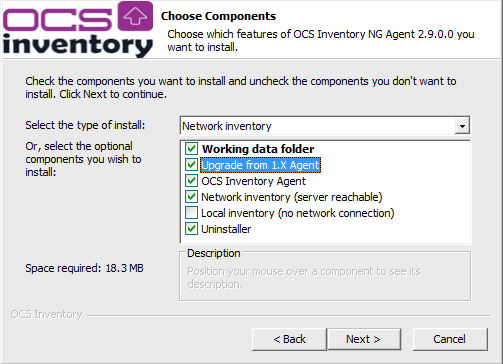Uncheck the Uninstaller component checkbox
This screenshot has width=503, height=364.
pyautogui.click(x=191, y=229)
